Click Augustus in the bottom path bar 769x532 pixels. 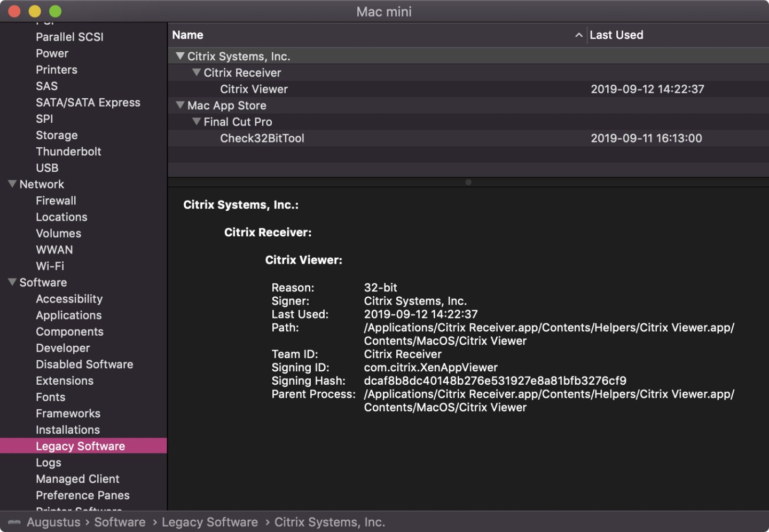pyautogui.click(x=53, y=522)
